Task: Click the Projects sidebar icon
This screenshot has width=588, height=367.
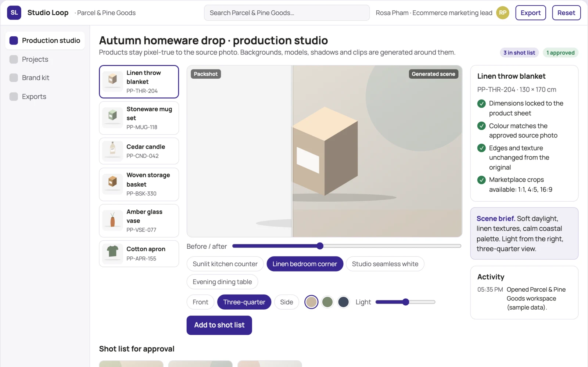Action: click(x=14, y=59)
